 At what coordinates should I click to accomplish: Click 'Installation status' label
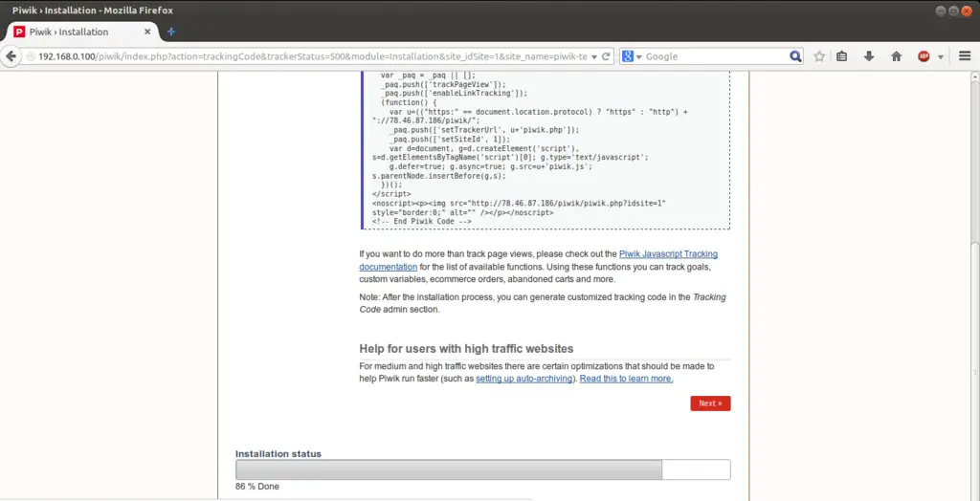tap(278, 454)
